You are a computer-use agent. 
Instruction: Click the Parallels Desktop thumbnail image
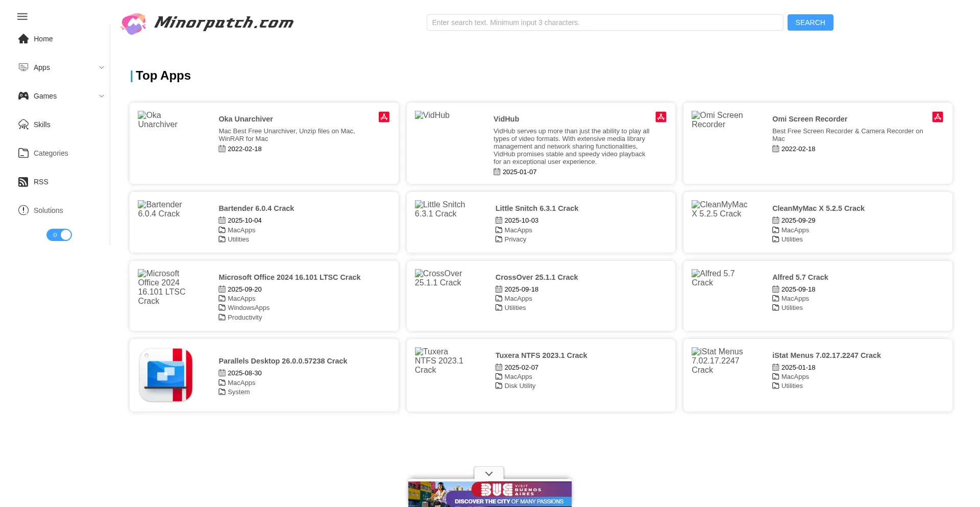[166, 375]
